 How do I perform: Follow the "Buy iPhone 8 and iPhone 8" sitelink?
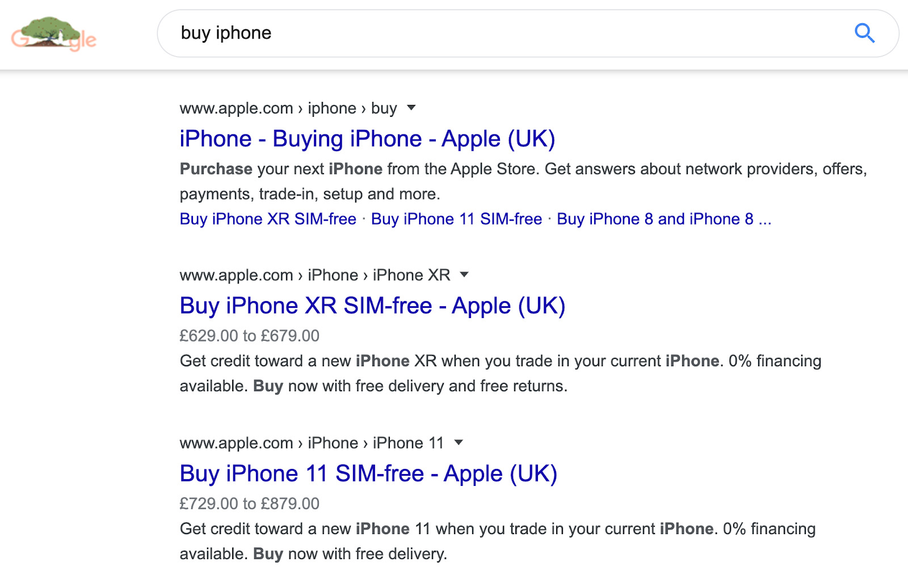tap(655, 219)
